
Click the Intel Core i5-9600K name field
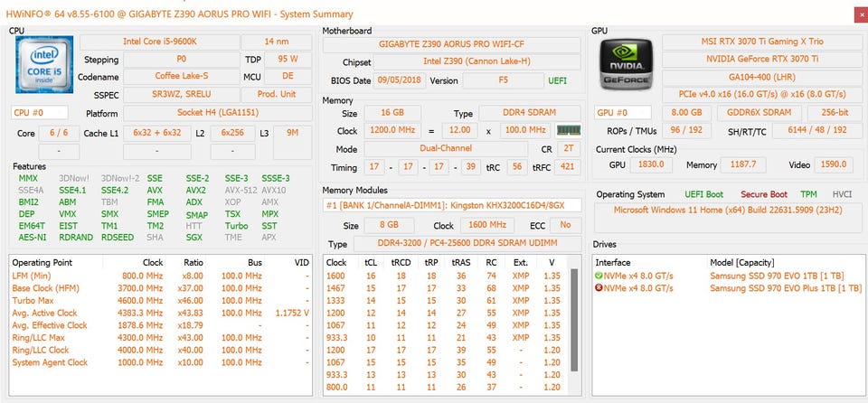(x=159, y=42)
